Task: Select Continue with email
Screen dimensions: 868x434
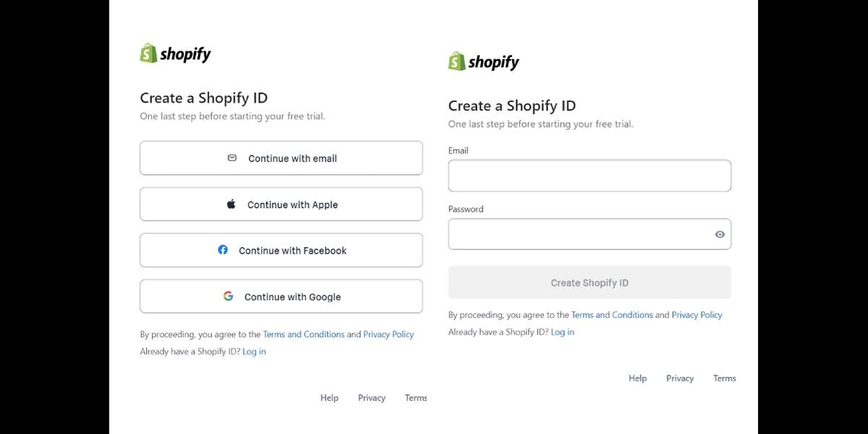Action: [281, 158]
